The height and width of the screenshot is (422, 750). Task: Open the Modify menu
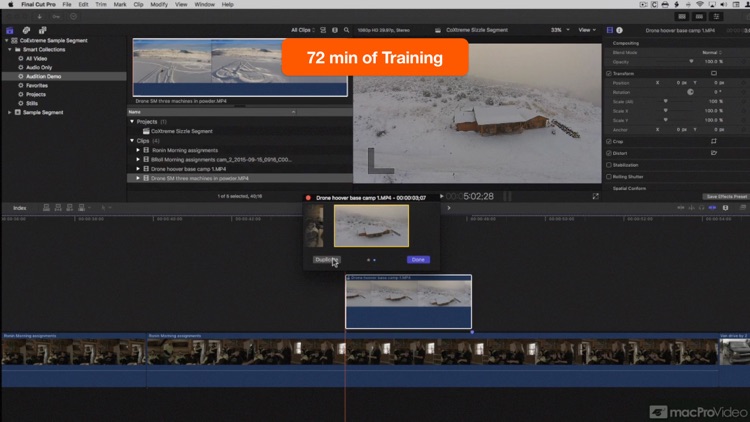click(x=159, y=4)
